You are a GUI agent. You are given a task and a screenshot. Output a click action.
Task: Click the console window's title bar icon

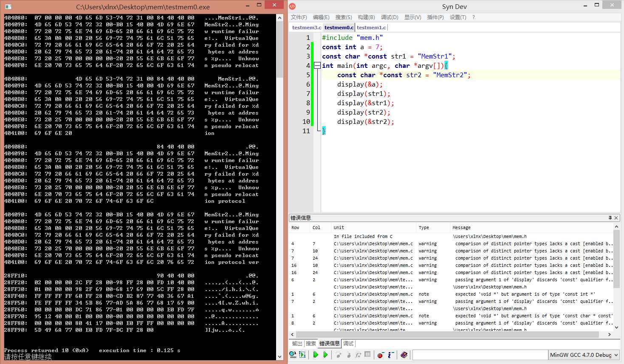(8, 7)
